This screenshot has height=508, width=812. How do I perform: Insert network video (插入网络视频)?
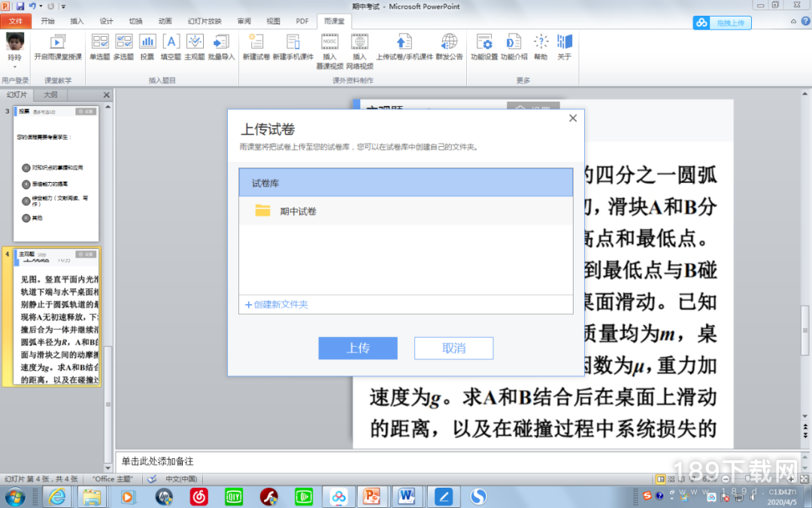(x=359, y=51)
